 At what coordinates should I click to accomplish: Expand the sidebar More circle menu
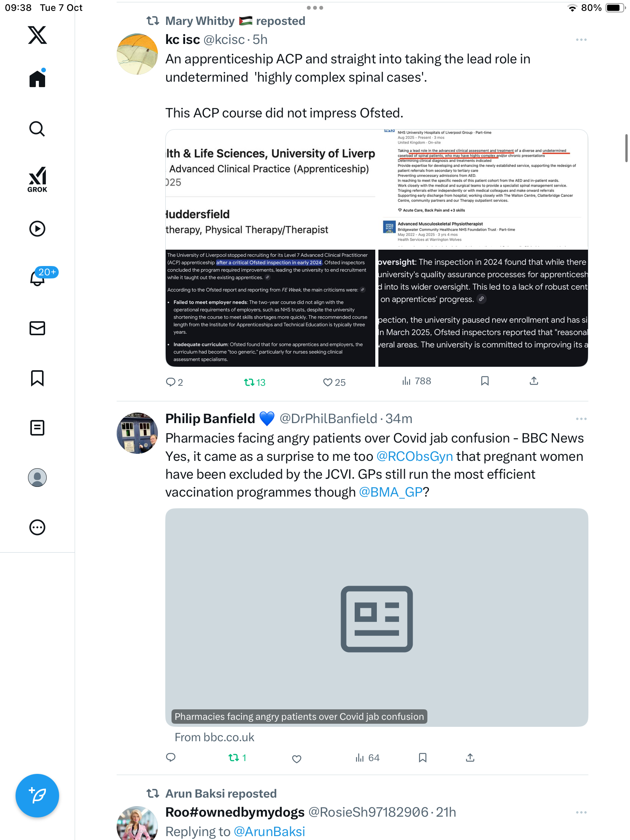coord(37,527)
